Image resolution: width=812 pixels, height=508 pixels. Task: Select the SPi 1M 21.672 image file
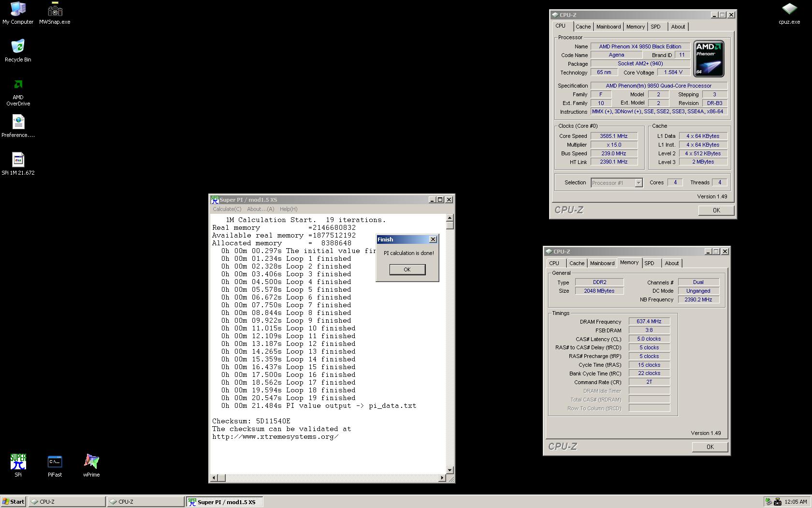pos(18,164)
